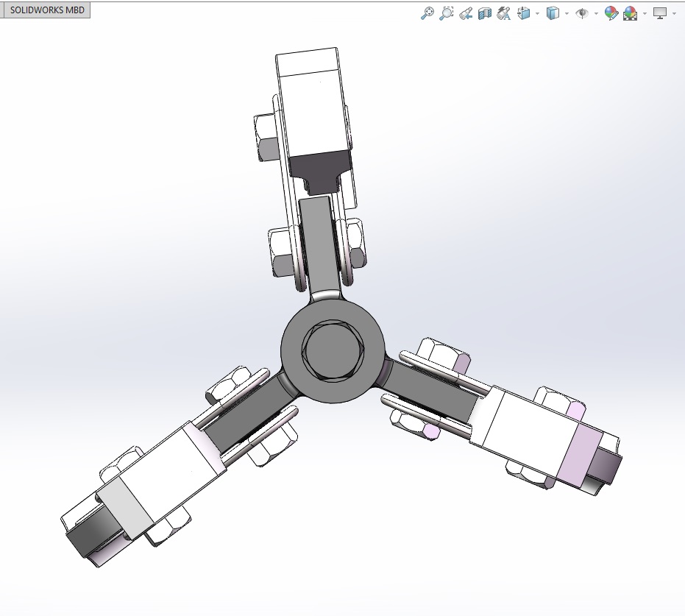Expand the Hide/Show Items dropdown arrow
The image size is (685, 616).
(596, 13)
